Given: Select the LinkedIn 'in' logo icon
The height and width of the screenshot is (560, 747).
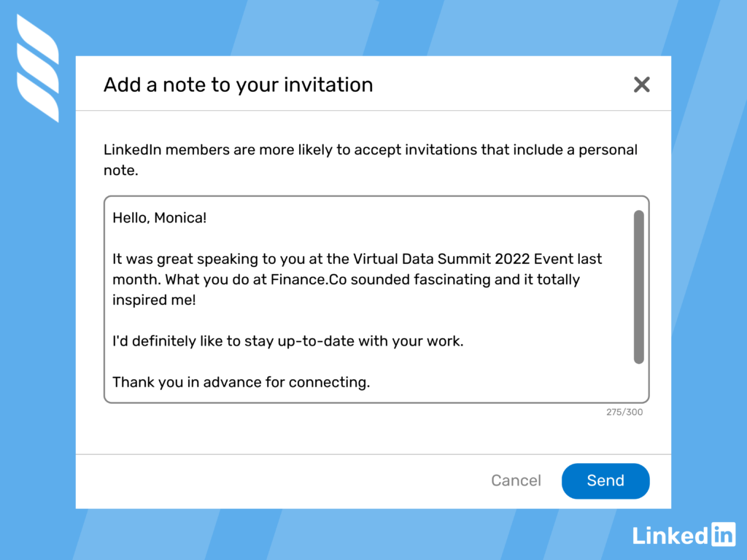Looking at the screenshot, I should pyautogui.click(x=722, y=535).
